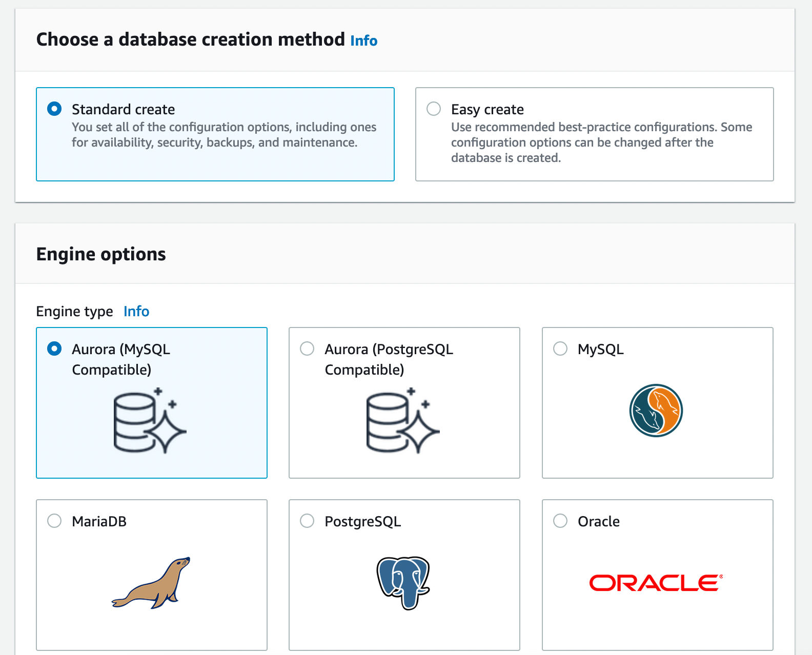Click the Standard create description text

pyautogui.click(x=224, y=134)
